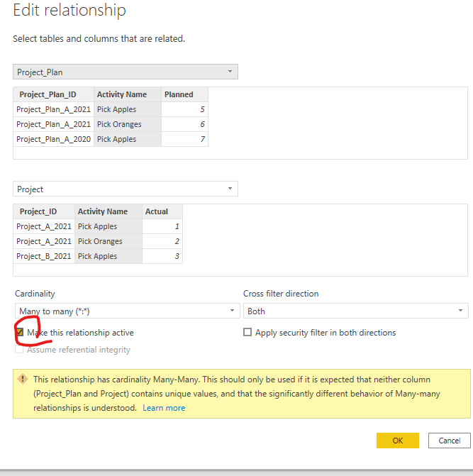Click the OK button
473x476 pixels.
(397, 441)
